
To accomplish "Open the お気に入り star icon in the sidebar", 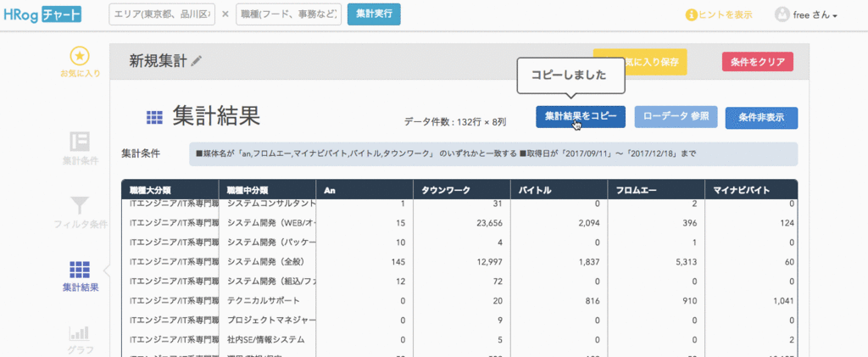I will [81, 55].
